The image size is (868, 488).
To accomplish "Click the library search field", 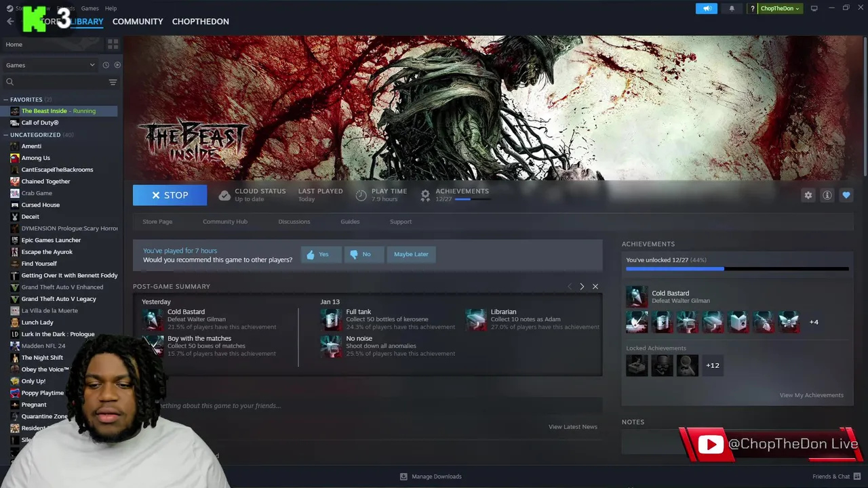I will click(x=54, y=82).
